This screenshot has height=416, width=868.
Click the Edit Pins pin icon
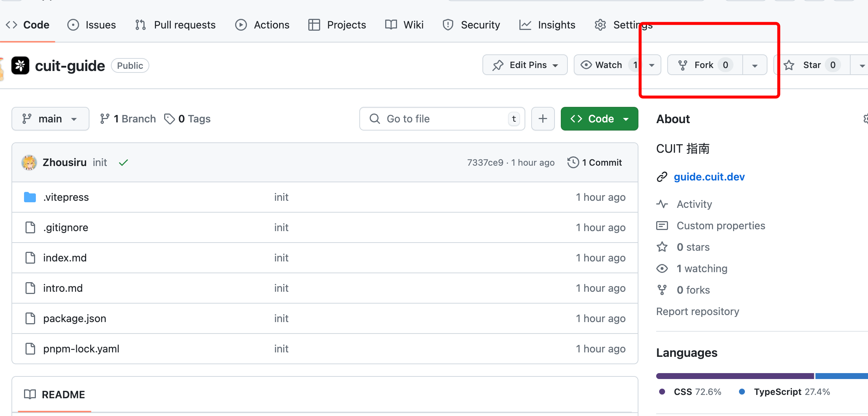(498, 65)
